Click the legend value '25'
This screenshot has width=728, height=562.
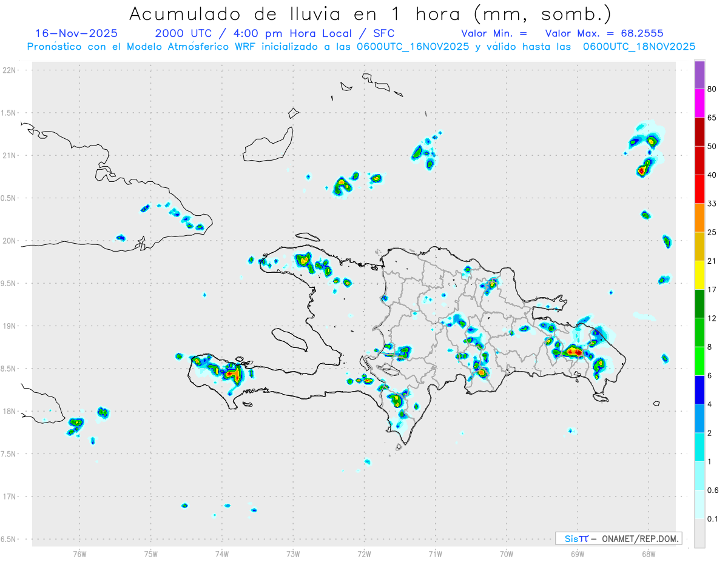point(712,232)
